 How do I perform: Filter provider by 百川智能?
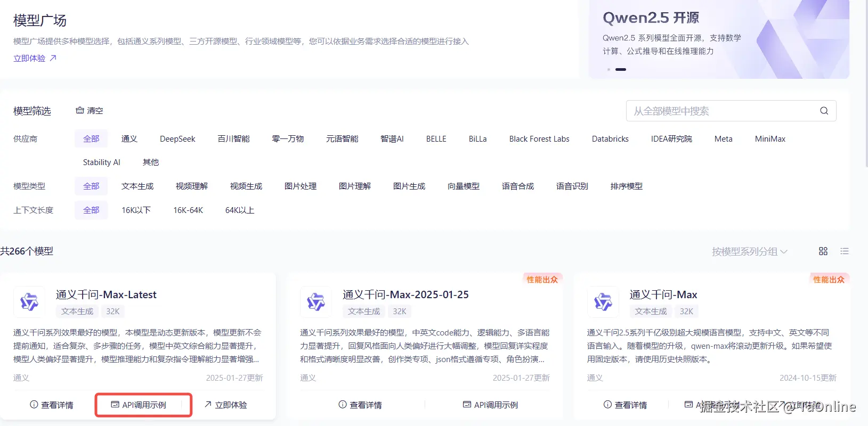[234, 138]
